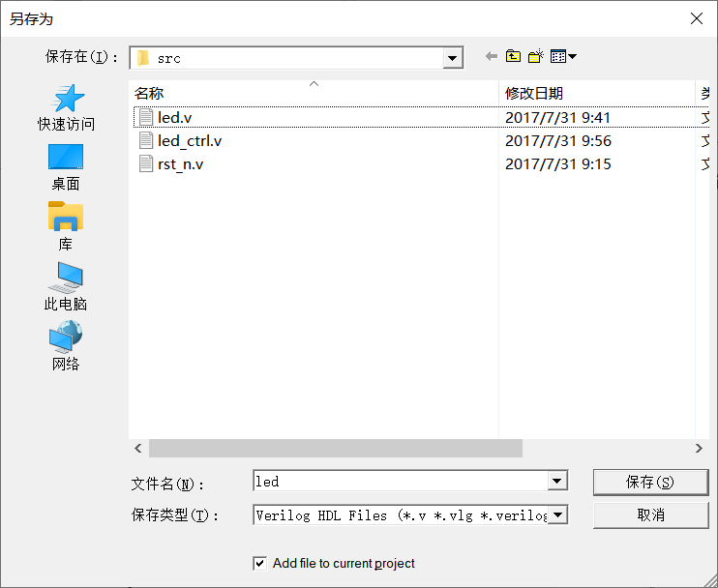The image size is (718, 588).
Task: Open the Desktop location icon
Action: click(x=66, y=158)
